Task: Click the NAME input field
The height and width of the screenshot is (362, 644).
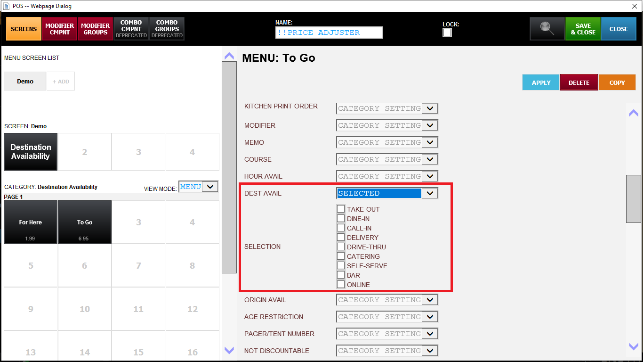Action: coord(329,33)
